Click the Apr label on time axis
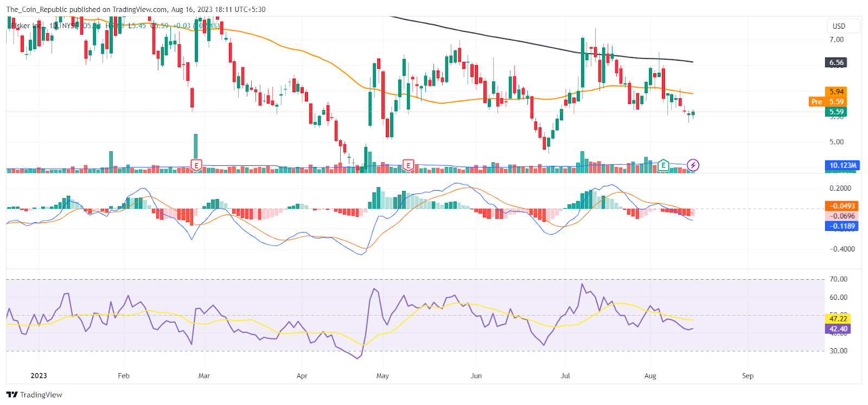Viewport: 868px width, 405px height. pos(302,376)
